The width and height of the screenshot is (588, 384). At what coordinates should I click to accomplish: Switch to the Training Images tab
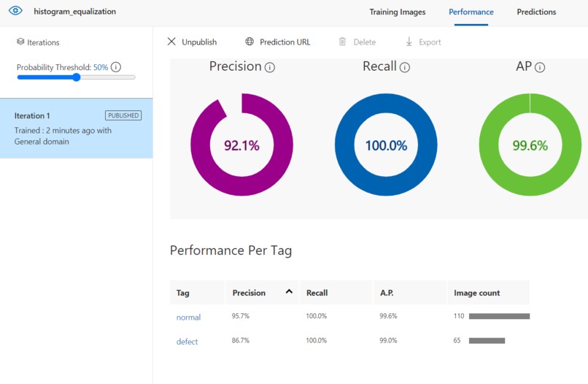point(397,12)
